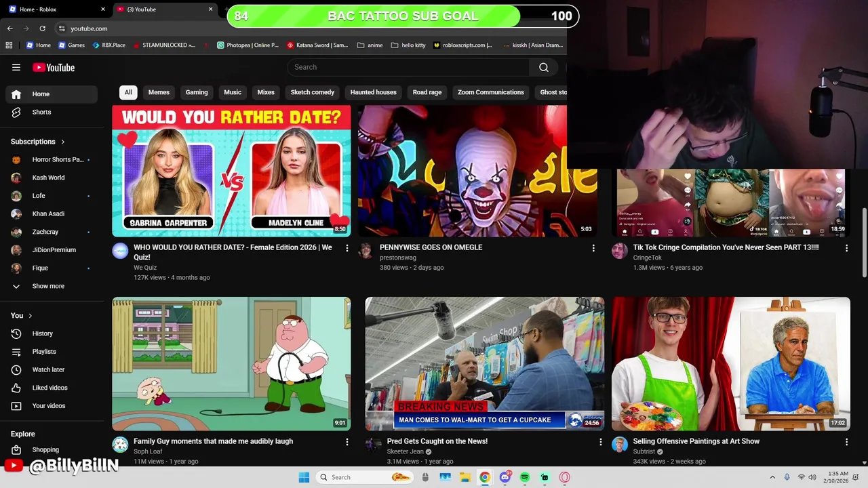This screenshot has height=488, width=868.
Task: Switch to the Home - Roblox tab
Action: click(x=58, y=9)
